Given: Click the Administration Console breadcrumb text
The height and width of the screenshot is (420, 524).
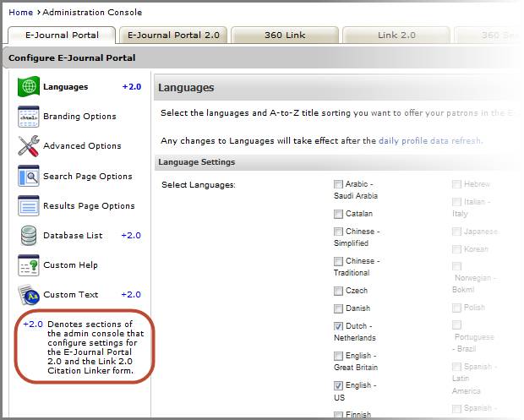Looking at the screenshot, I should coord(92,13).
